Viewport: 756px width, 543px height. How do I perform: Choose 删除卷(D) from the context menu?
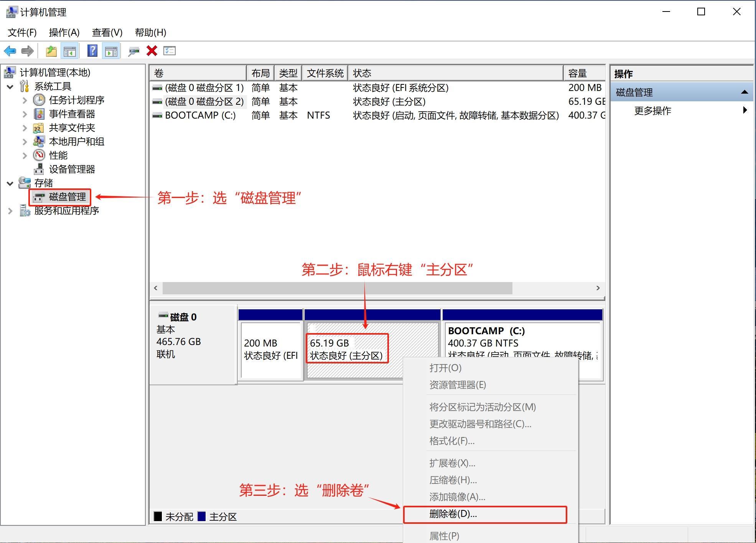coord(453,515)
